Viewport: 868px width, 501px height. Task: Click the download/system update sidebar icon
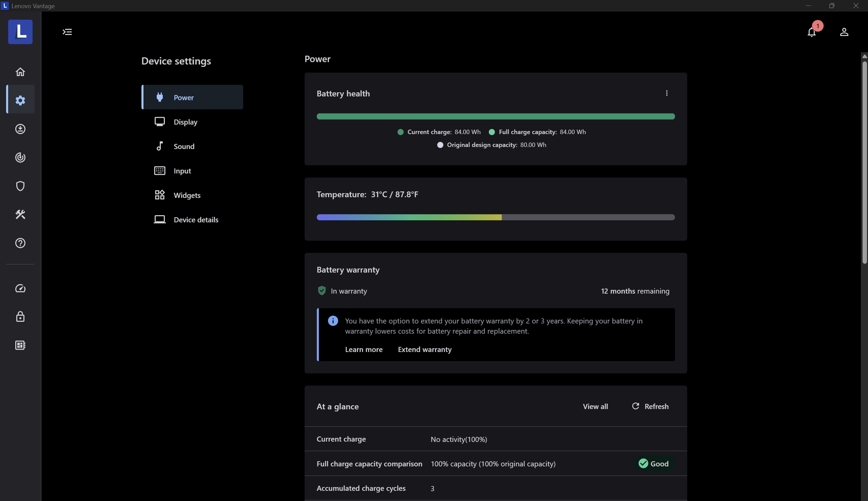pyautogui.click(x=20, y=129)
